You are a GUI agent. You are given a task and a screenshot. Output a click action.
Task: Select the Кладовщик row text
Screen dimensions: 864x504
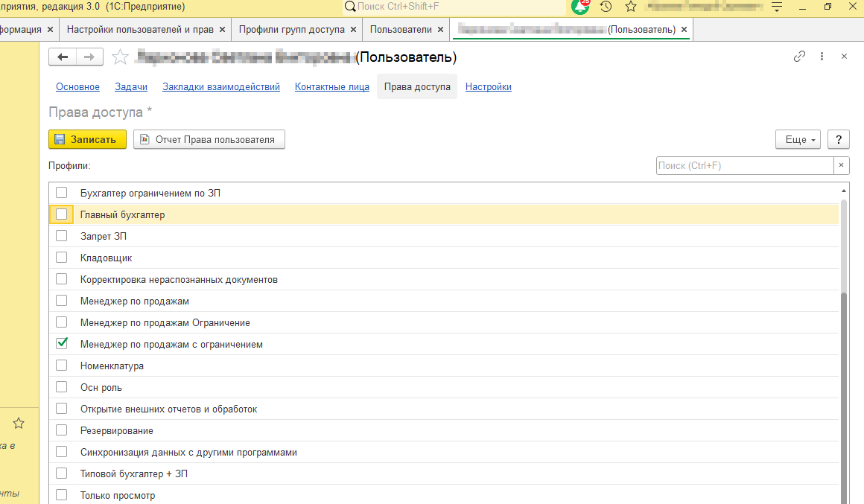pyautogui.click(x=107, y=258)
